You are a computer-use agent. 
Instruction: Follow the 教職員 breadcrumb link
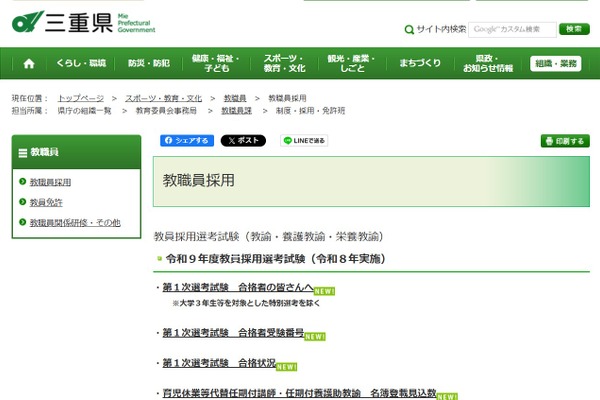[235, 98]
